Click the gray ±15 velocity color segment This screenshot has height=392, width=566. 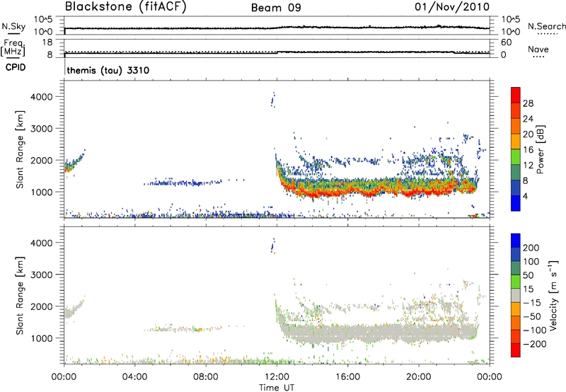click(x=516, y=295)
